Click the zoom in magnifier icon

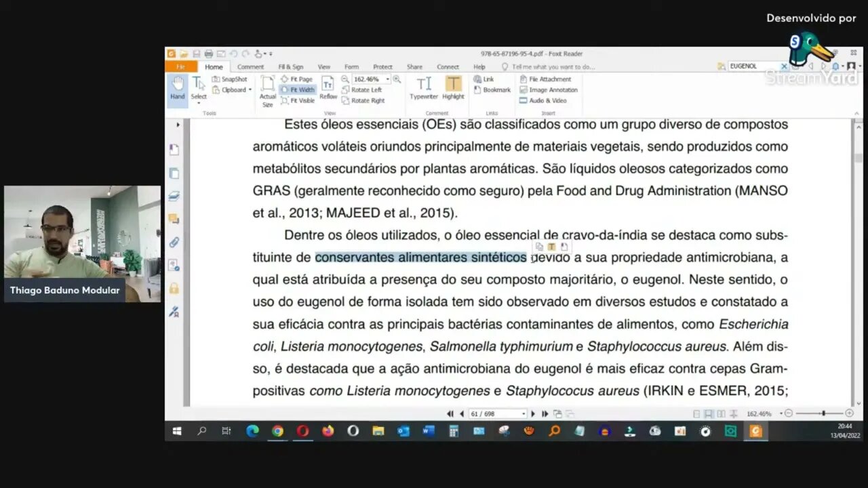[x=397, y=79]
